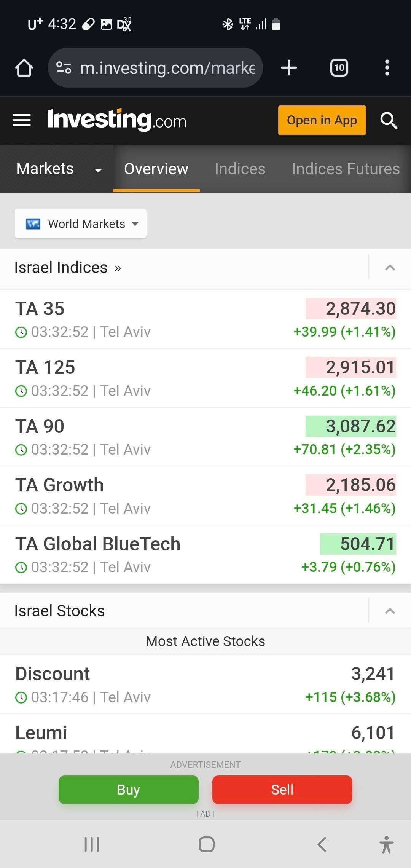Collapse the Israel Indices section
411x868 pixels.
coord(390,268)
